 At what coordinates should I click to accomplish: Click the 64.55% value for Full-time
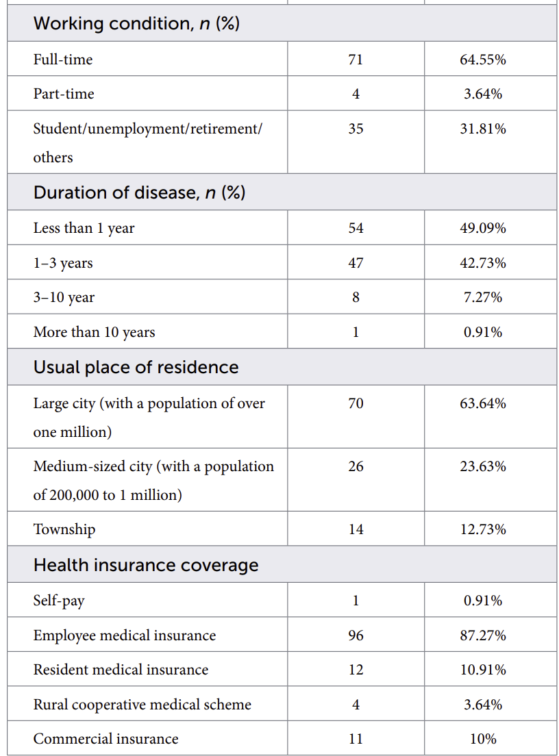tap(483, 60)
